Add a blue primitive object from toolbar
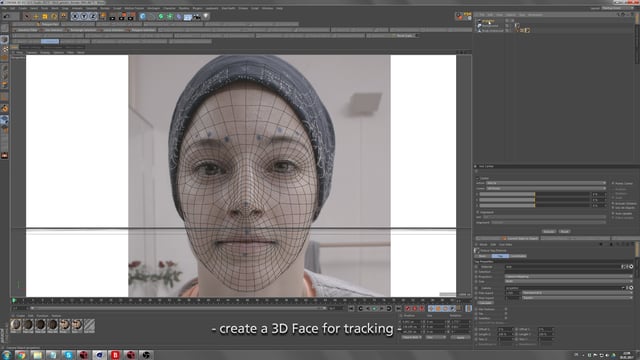Image resolution: width=640 pixels, height=360 pixels. [x=142, y=16]
